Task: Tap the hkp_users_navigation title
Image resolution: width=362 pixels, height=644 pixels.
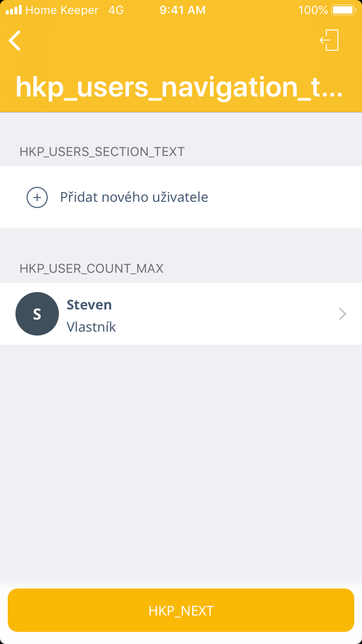Action: (179, 86)
